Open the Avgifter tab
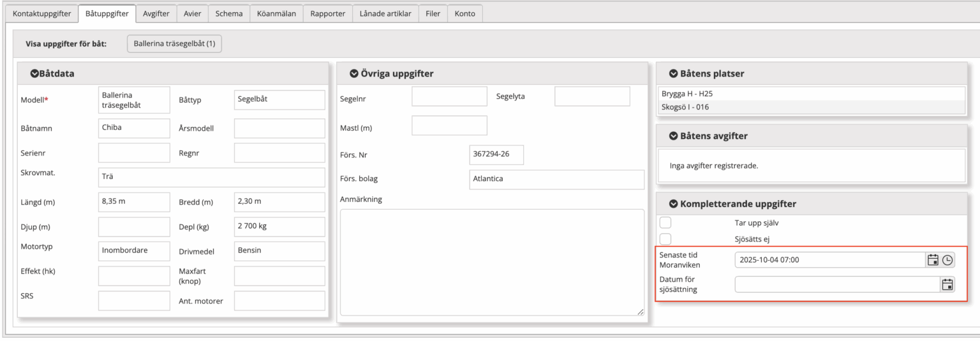 [156, 13]
